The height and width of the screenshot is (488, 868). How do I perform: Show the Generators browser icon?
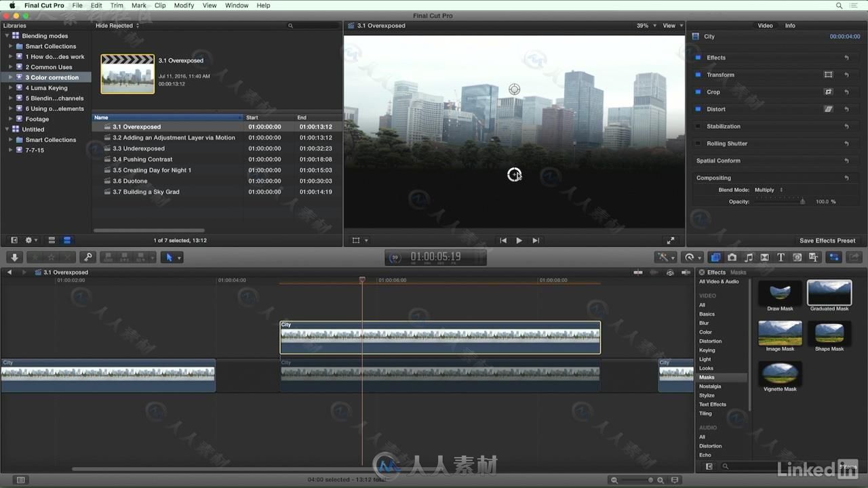(x=797, y=258)
